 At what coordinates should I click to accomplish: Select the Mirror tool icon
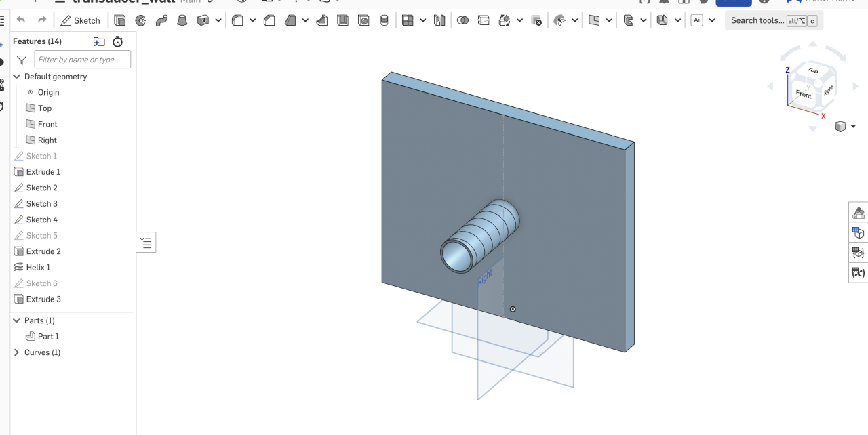coord(439,20)
